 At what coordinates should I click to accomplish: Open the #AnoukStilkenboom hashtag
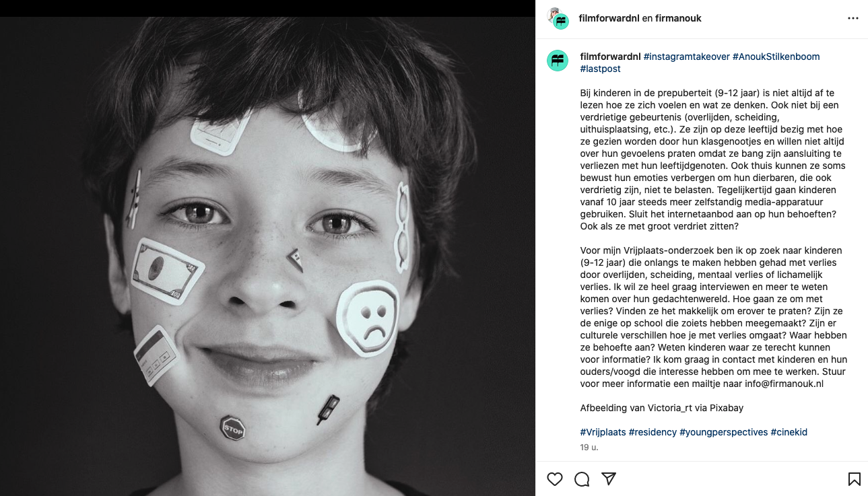tap(776, 57)
